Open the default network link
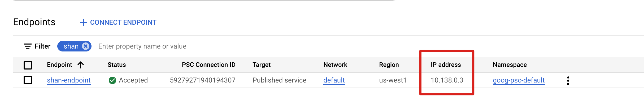 [x=334, y=80]
